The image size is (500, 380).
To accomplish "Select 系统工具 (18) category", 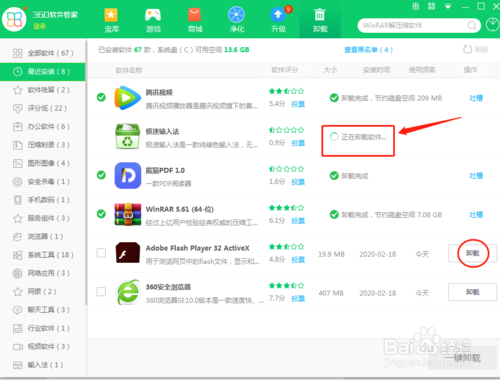I will pyautogui.click(x=43, y=255).
